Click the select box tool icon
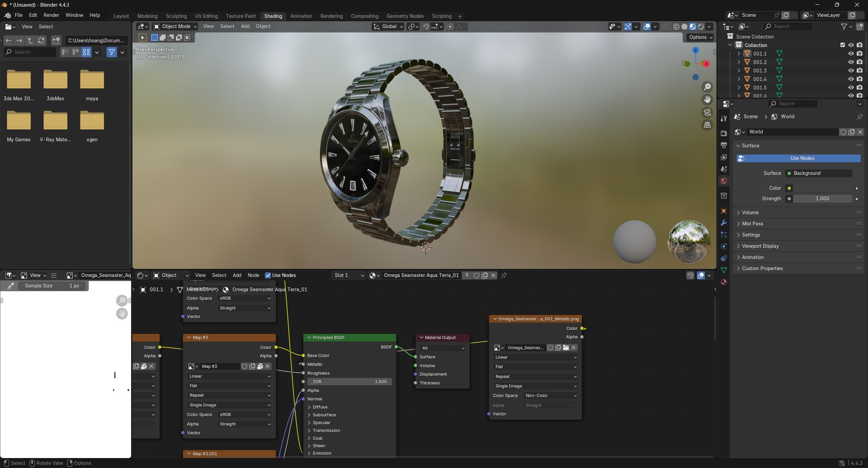 click(x=142, y=38)
